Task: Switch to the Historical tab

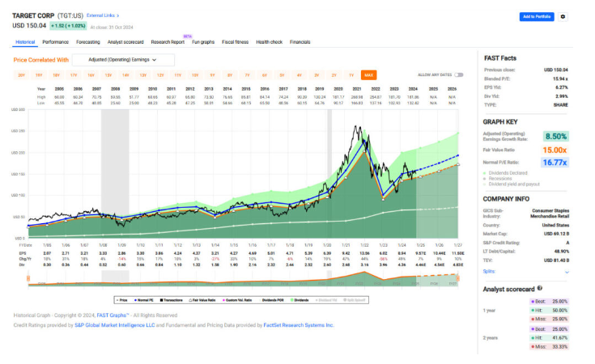Action: pos(25,42)
